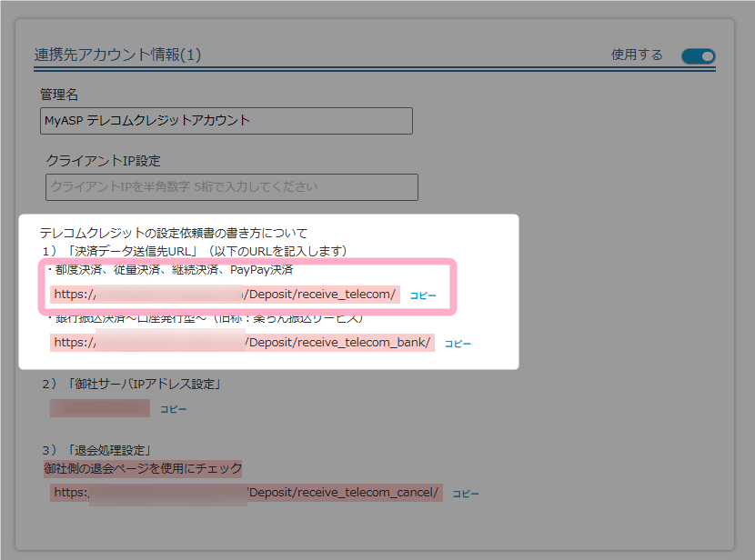Select the Deposit/receive_telecom/ URL text

(226, 295)
